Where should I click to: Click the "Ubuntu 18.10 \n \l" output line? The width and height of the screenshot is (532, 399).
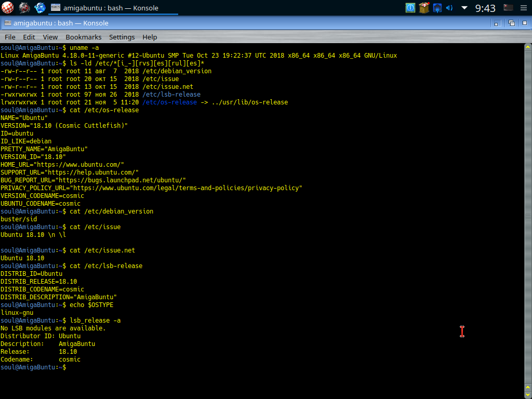click(x=33, y=235)
